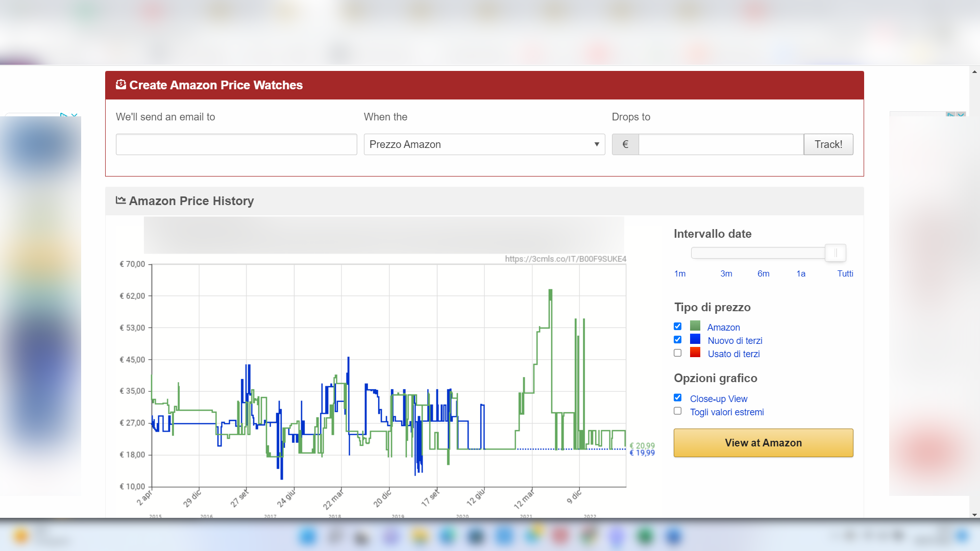980x551 pixels.
Task: Click the Amazon Price History chart icon
Action: pyautogui.click(x=120, y=200)
